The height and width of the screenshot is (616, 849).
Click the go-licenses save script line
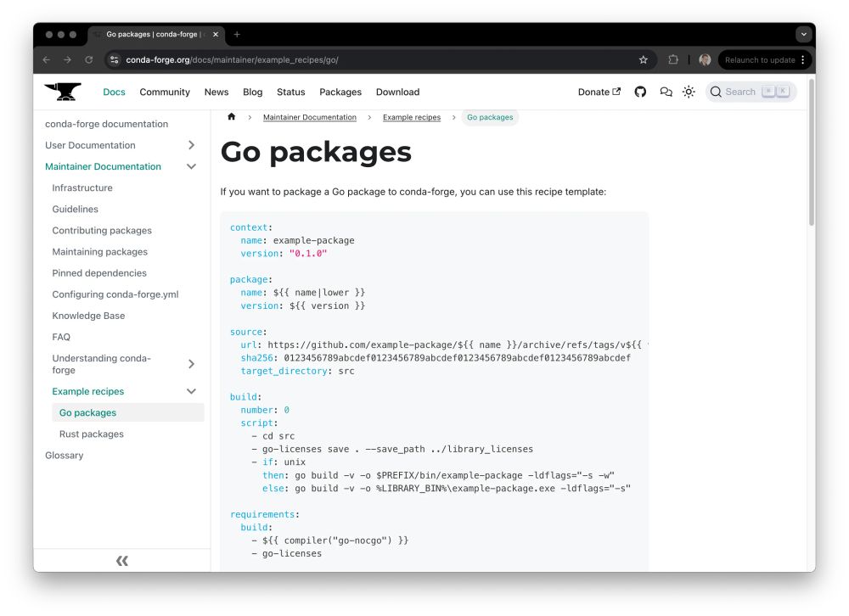click(392, 449)
